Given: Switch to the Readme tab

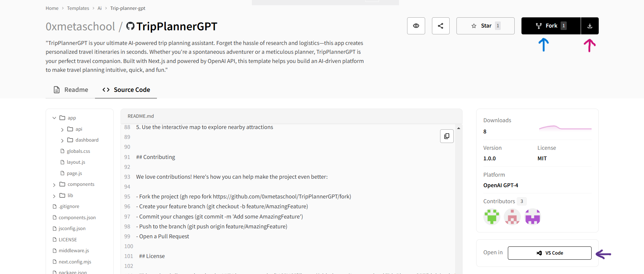Looking at the screenshot, I should pyautogui.click(x=70, y=90).
